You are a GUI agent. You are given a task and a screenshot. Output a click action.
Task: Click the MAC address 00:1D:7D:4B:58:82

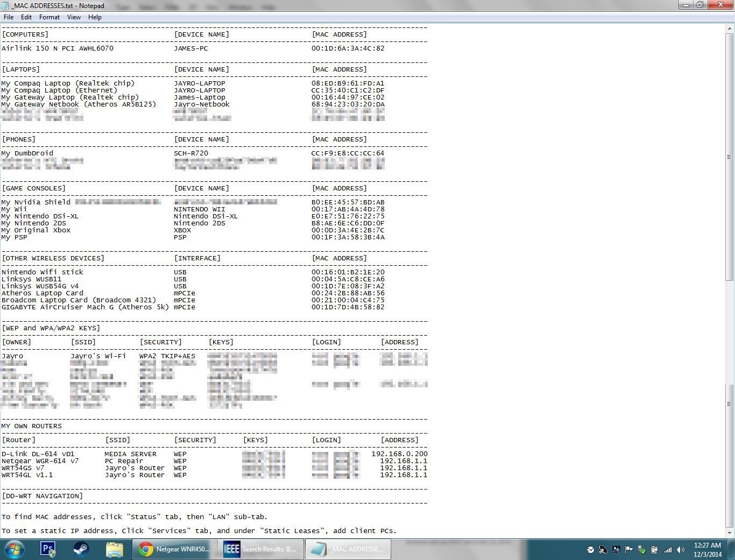(348, 307)
